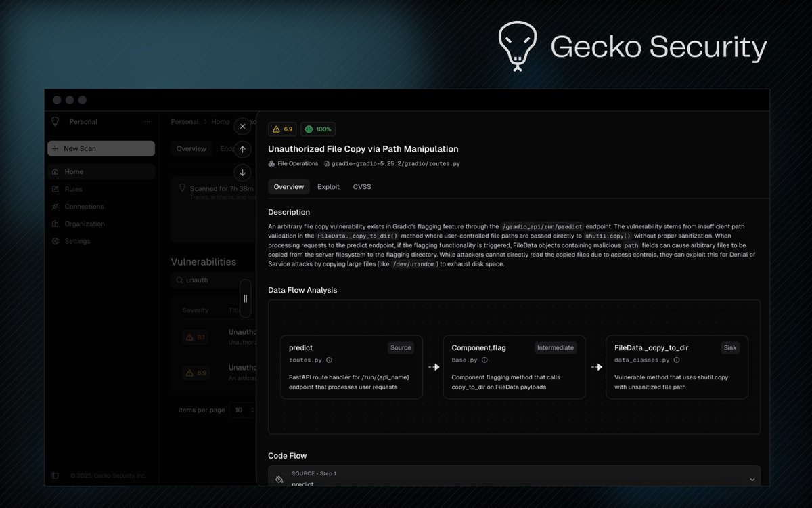Open Organization in the sidebar
Screen dimensions: 812x508
click(x=101, y=224)
